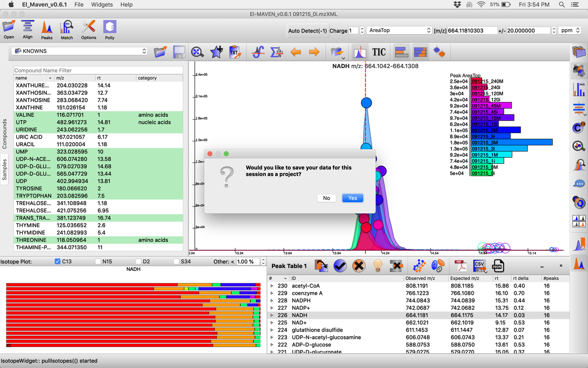
Task: Click the blue-and-orange dots icon above the chromatogram
Action: coord(440,52)
